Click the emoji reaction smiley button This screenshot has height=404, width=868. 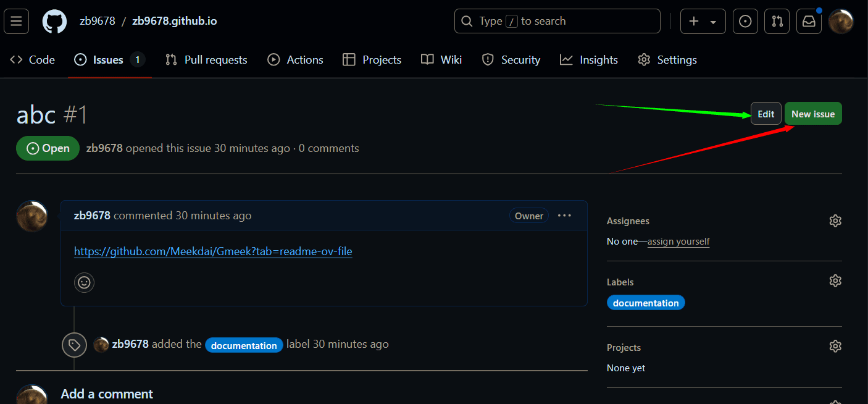point(85,282)
